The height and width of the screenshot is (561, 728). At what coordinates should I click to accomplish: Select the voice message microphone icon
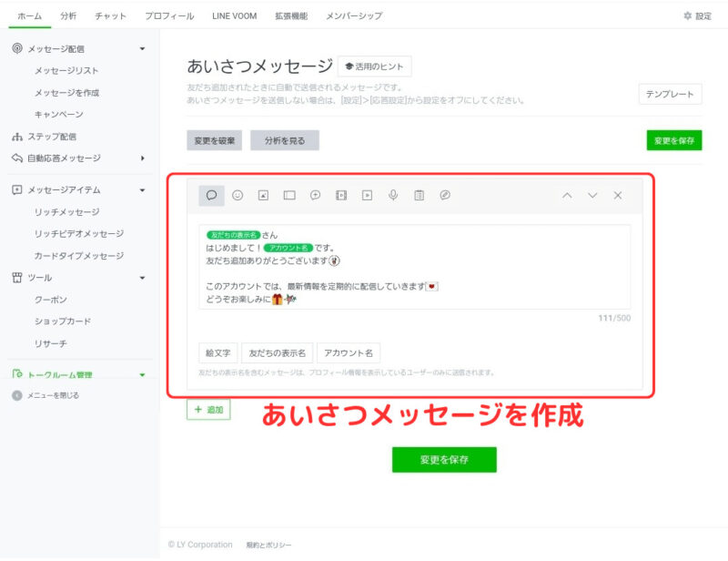tap(393, 195)
